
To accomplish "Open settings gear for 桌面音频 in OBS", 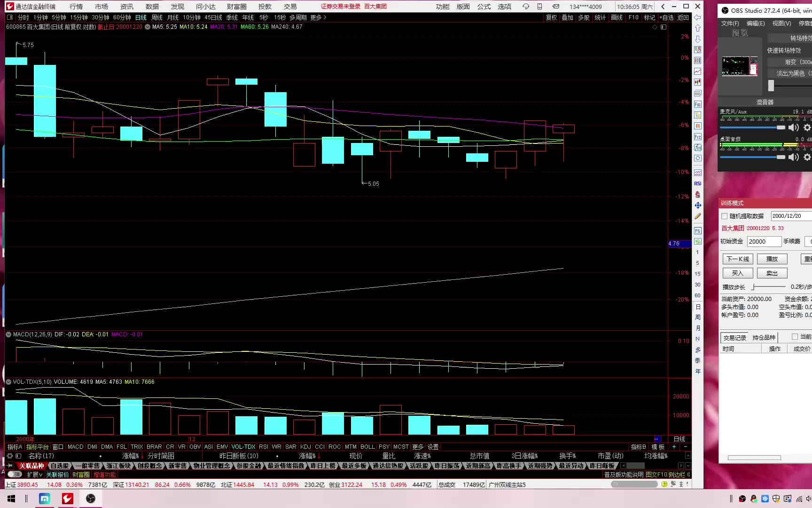I will 807,157.
